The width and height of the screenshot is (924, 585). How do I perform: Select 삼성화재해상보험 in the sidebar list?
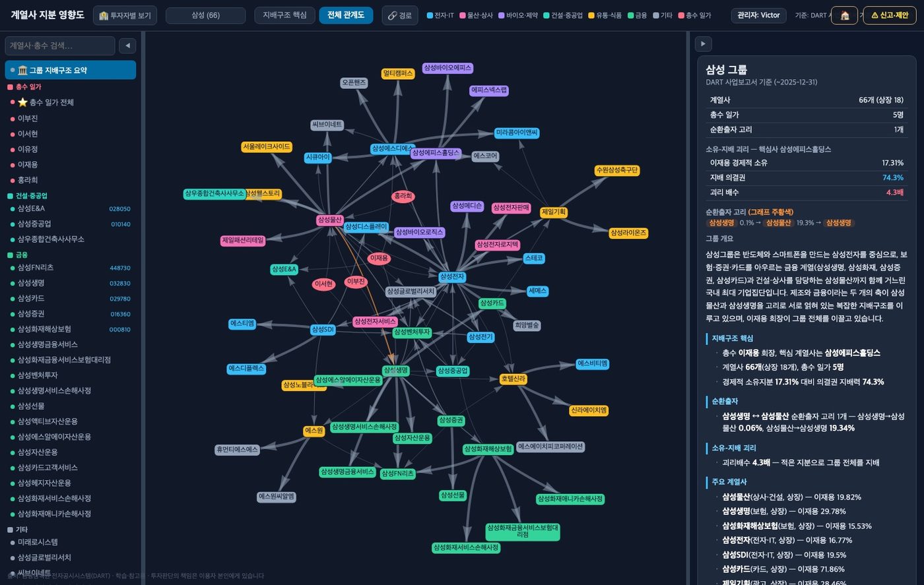point(71,329)
